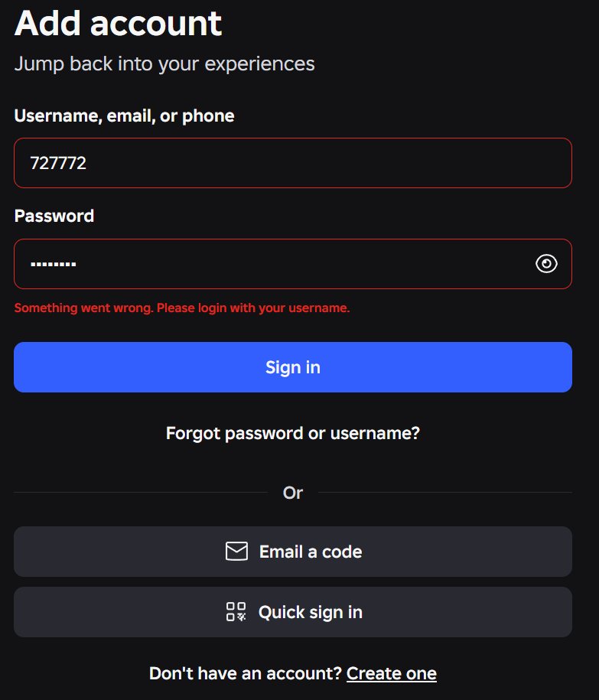Click the "Jump back into your experiences" subtitle
Screen dimensions: 599x700
click(x=164, y=63)
